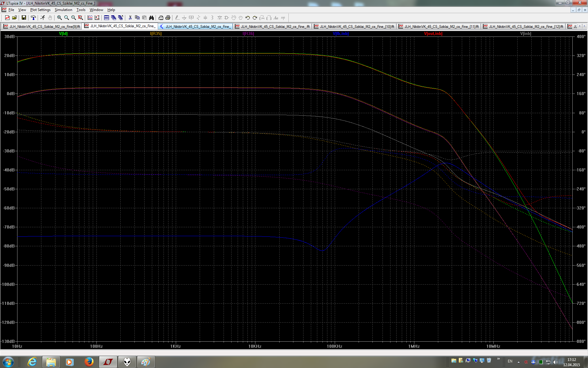Click the I(R35) trace label

coord(156,33)
